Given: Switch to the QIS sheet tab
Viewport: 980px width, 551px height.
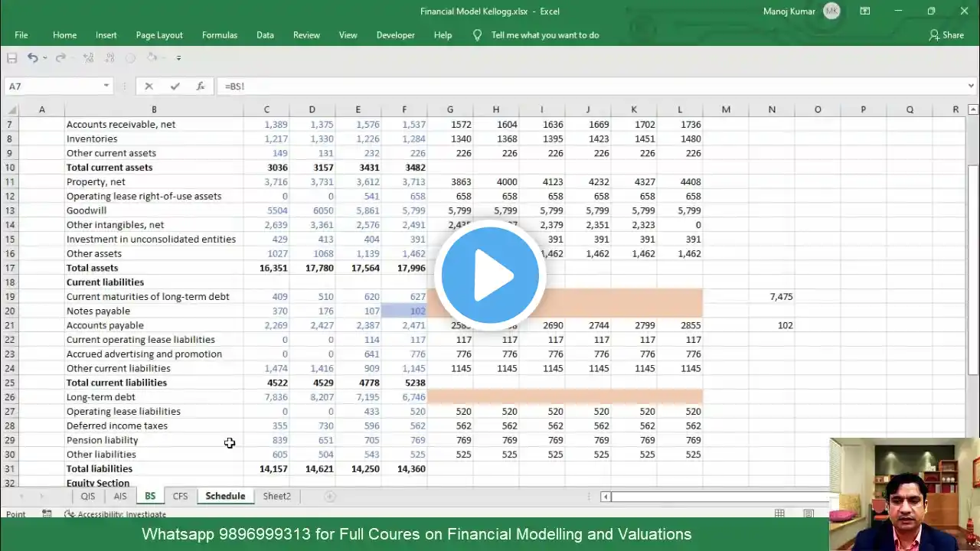Looking at the screenshot, I should 88,497.
